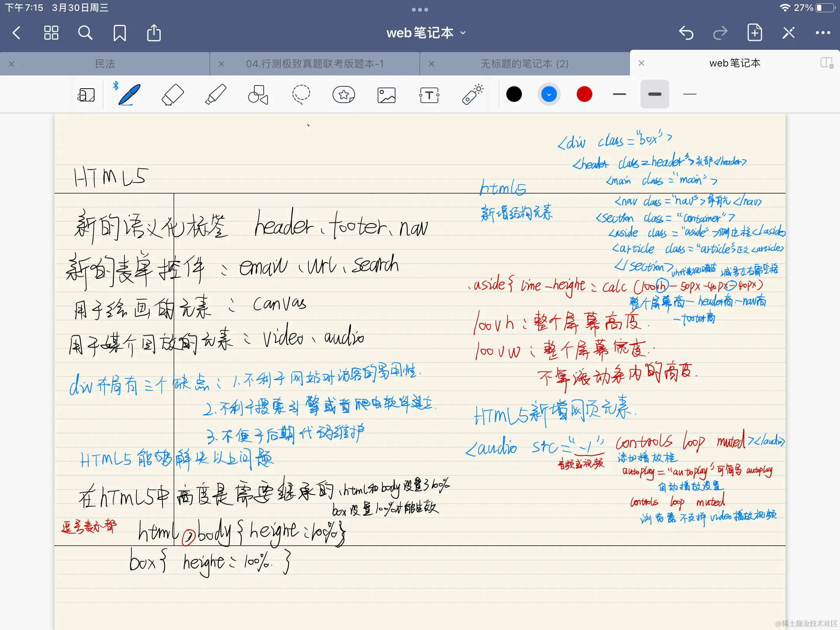Pick the red pen color

pos(584,94)
